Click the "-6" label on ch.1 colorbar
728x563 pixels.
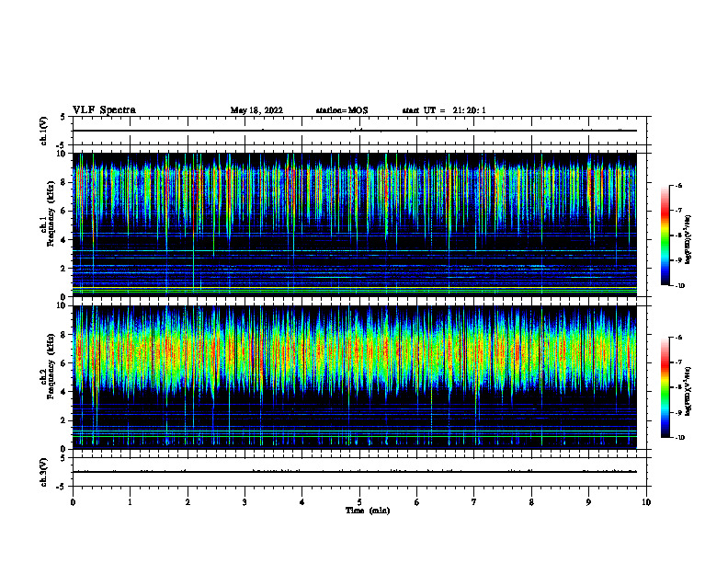[678, 186]
